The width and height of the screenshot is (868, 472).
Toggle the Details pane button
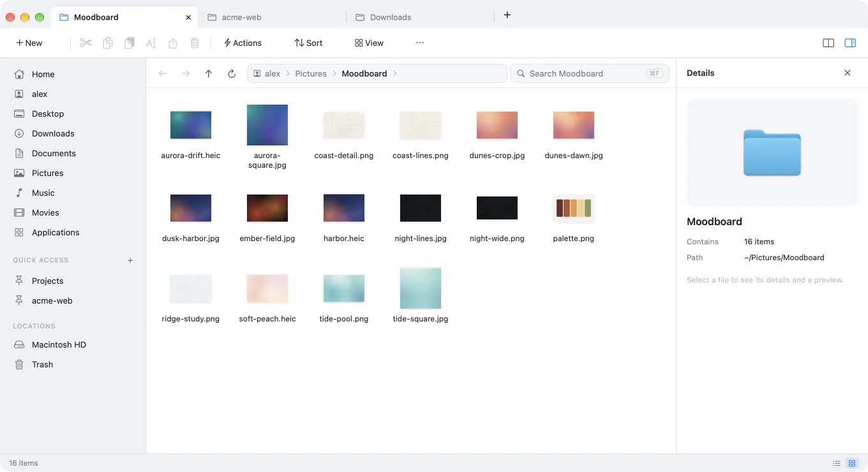click(850, 43)
